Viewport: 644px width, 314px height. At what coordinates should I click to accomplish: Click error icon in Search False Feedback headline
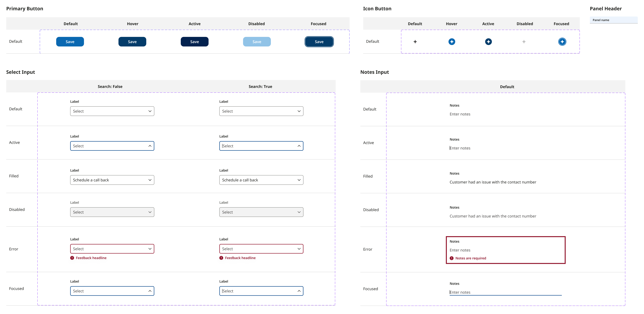point(72,258)
